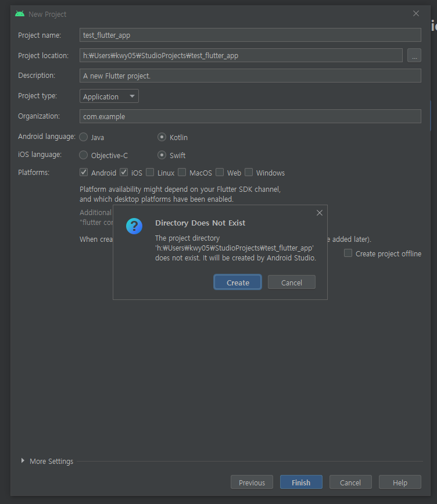Screen dimensions: 437x504
Task: Enable the Windows platform checkbox
Action: [249, 172]
